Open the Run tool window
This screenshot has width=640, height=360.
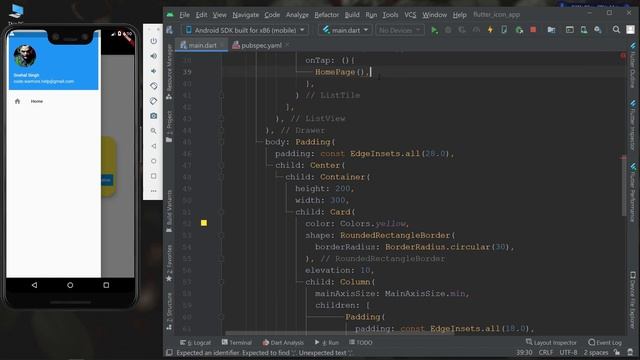coord(327,342)
